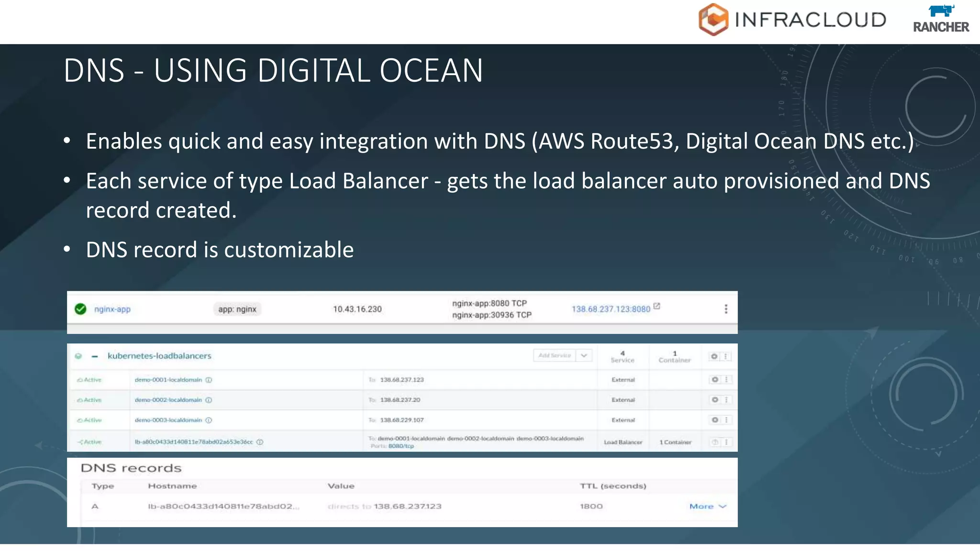Viewport: 980px width, 551px height.
Task: Click the Add Service button
Action: pos(555,355)
